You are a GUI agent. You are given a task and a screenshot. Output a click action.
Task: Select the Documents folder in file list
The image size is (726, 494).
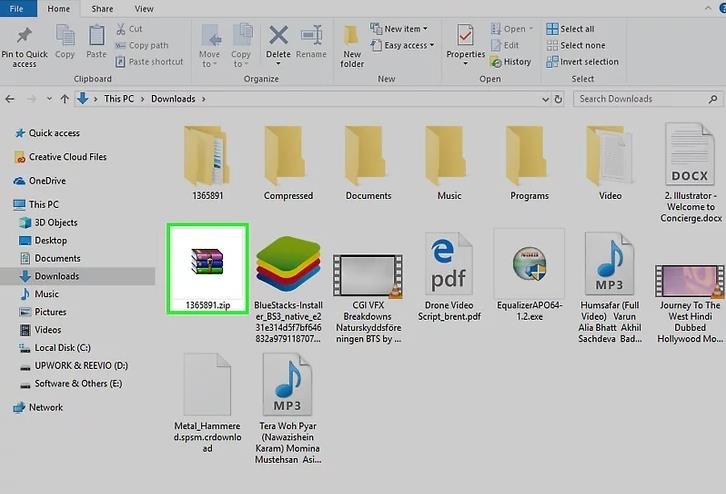369,163
